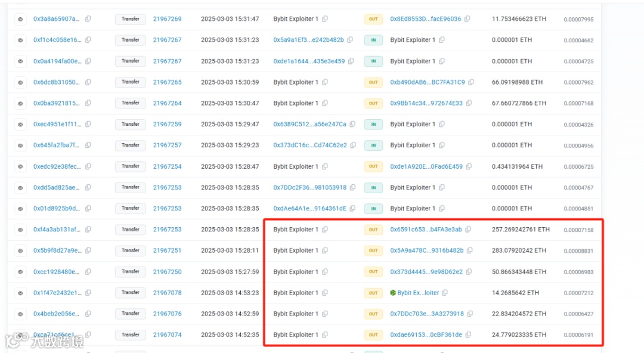The height and width of the screenshot is (353, 644).
Task: View block 21967265
Action: pyautogui.click(x=167, y=82)
